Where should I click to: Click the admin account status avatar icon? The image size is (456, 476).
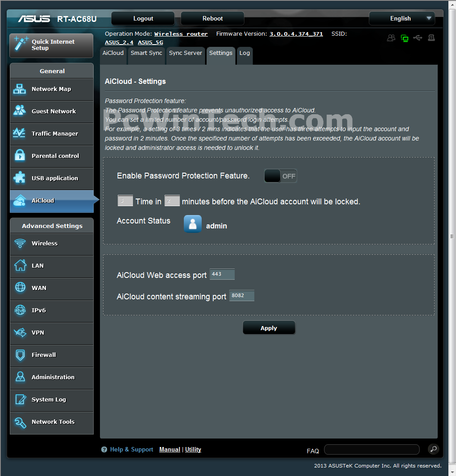tap(192, 224)
